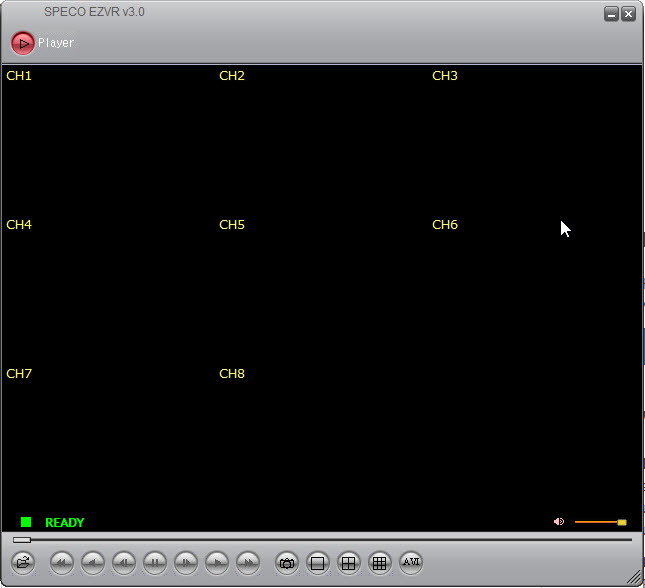Step back one frame
The width and height of the screenshot is (645, 588).
[124, 563]
